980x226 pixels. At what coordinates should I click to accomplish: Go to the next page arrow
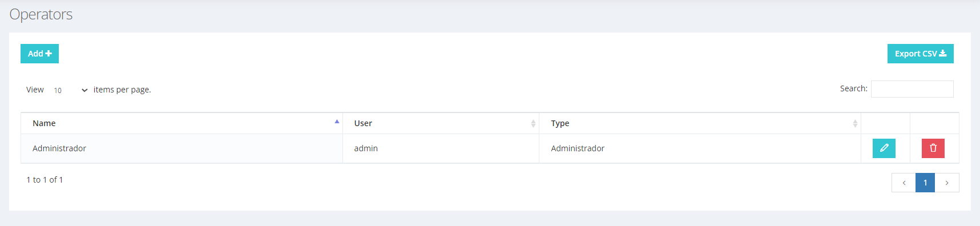click(x=947, y=183)
